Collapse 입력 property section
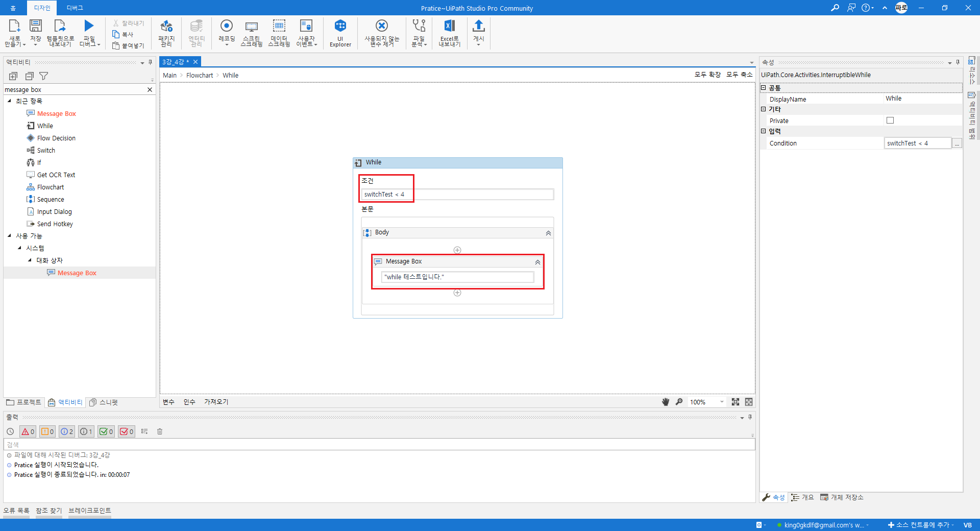 click(x=764, y=131)
